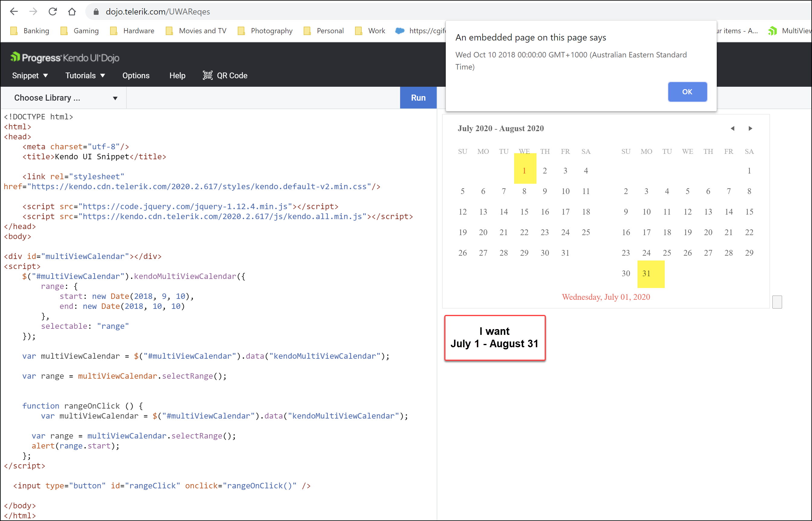Select August 20 in the calendar
The height and width of the screenshot is (521, 812).
click(x=708, y=232)
